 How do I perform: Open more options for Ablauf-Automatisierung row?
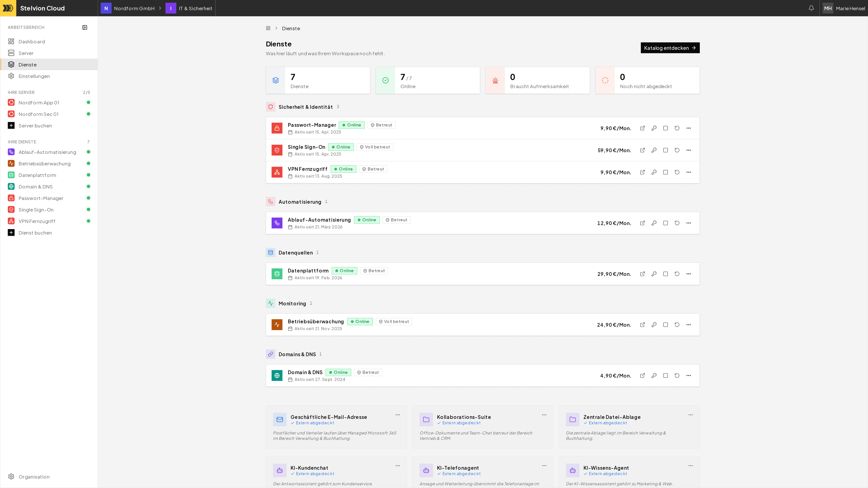coord(688,223)
